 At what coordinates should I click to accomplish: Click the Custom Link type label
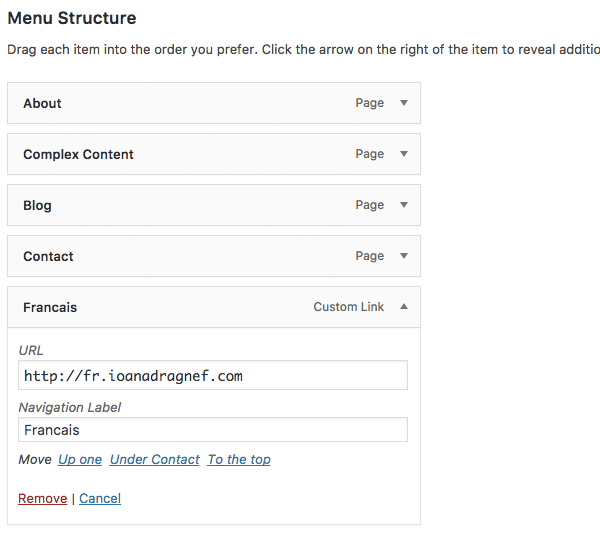click(349, 307)
